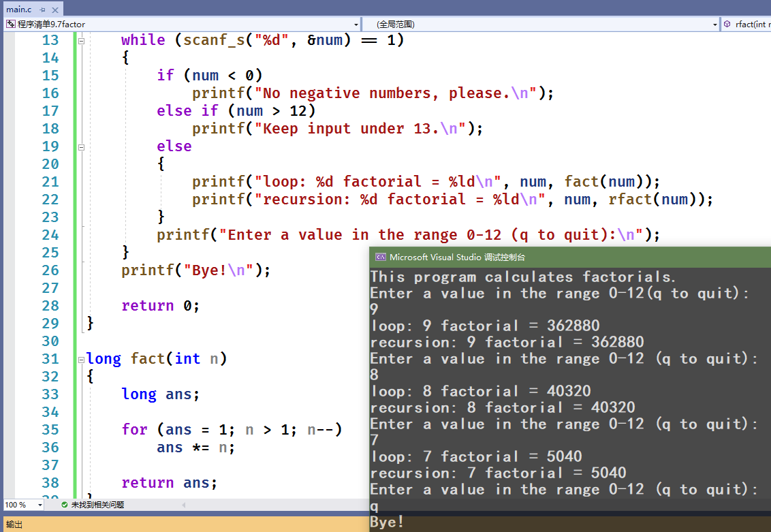Close the main.c editor tab
The height and width of the screenshot is (532, 771).
click(x=55, y=10)
